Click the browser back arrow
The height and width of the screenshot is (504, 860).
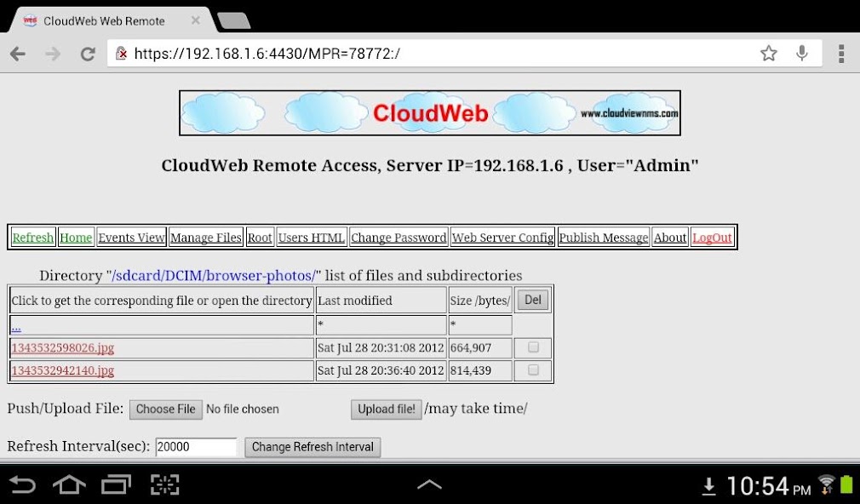point(17,53)
